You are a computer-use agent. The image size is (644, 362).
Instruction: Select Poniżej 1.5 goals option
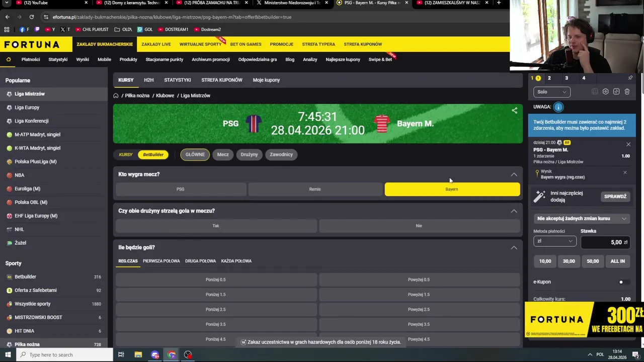216,295
